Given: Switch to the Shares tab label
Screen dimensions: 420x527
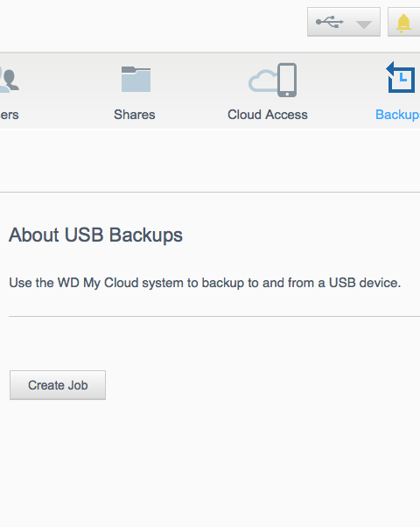Looking at the screenshot, I should click(x=135, y=115).
